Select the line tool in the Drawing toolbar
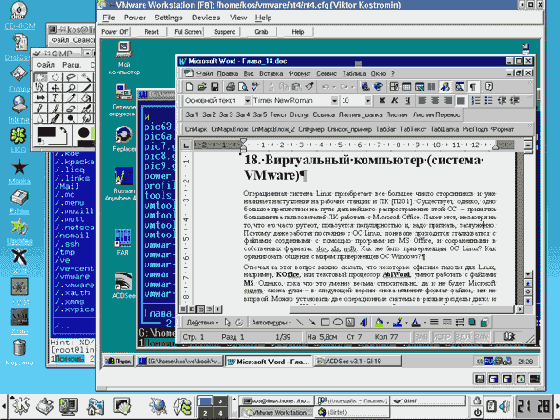The width and height of the screenshot is (560, 420). [300, 322]
